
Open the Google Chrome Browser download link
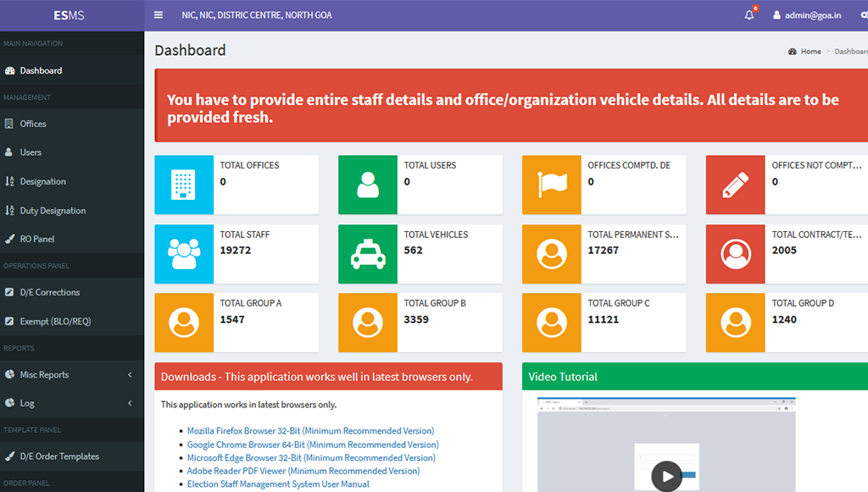pyautogui.click(x=311, y=444)
